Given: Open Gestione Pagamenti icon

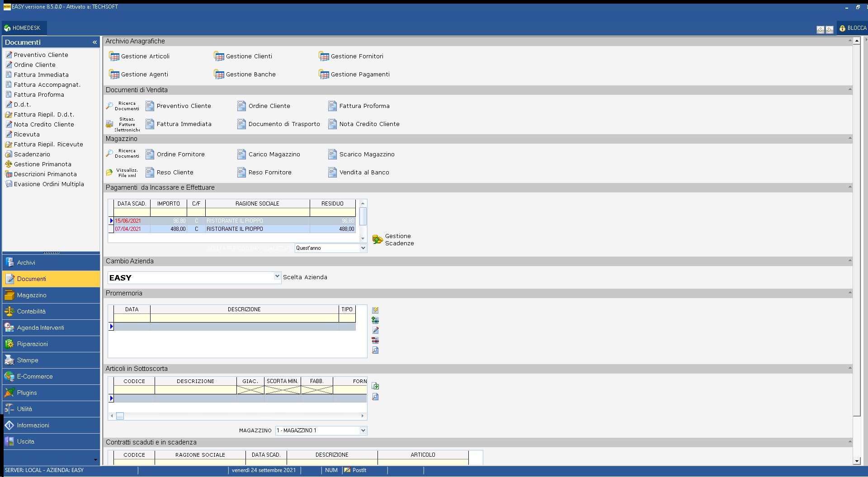Looking at the screenshot, I should 324,75.
